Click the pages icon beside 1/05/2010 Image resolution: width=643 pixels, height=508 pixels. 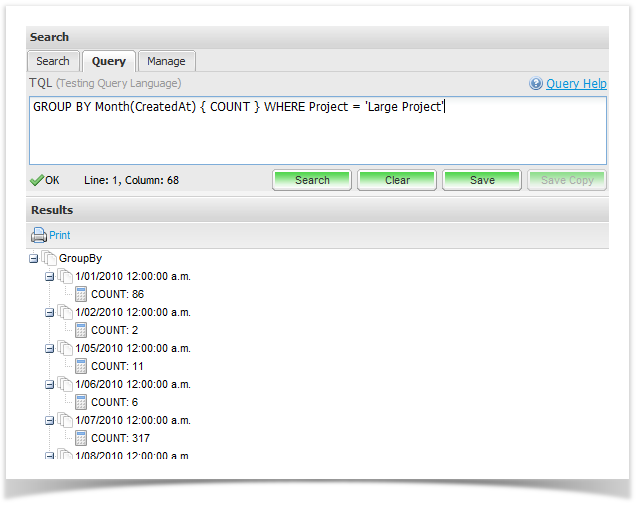click(x=65, y=348)
